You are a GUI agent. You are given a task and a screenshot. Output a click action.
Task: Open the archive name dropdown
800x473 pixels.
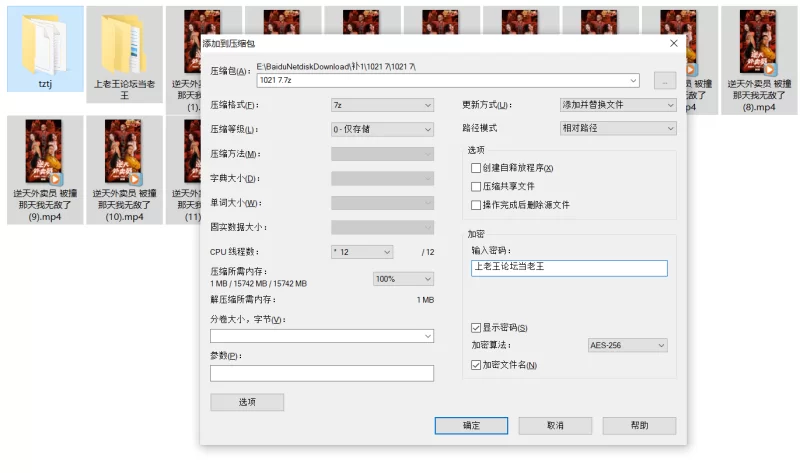(x=633, y=81)
